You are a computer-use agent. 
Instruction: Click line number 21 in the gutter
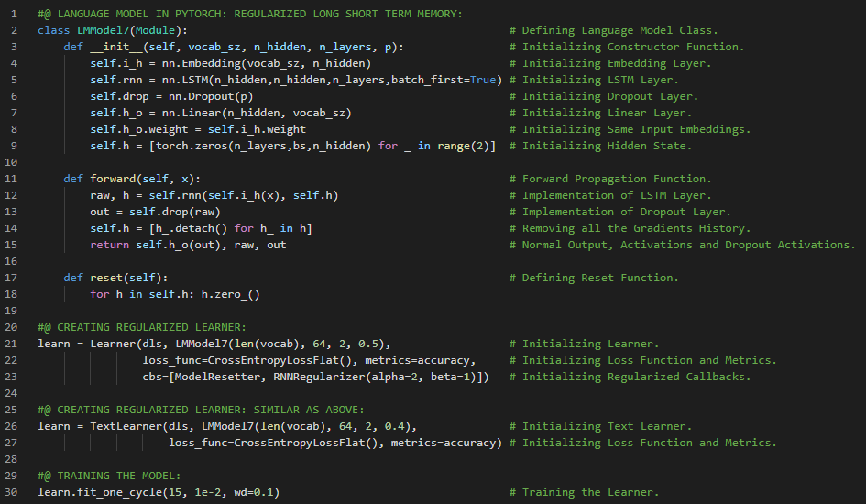[x=11, y=344]
